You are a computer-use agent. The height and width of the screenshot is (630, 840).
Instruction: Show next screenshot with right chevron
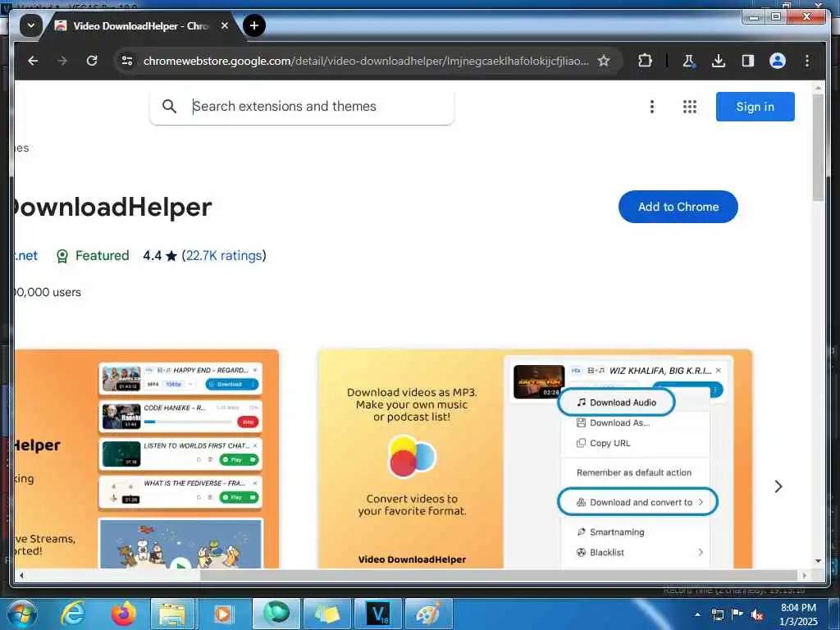pos(778,486)
